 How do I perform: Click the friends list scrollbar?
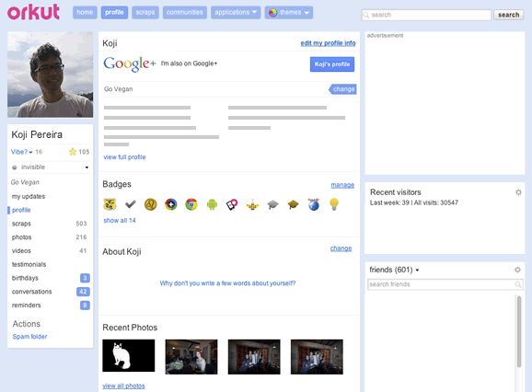point(519,331)
